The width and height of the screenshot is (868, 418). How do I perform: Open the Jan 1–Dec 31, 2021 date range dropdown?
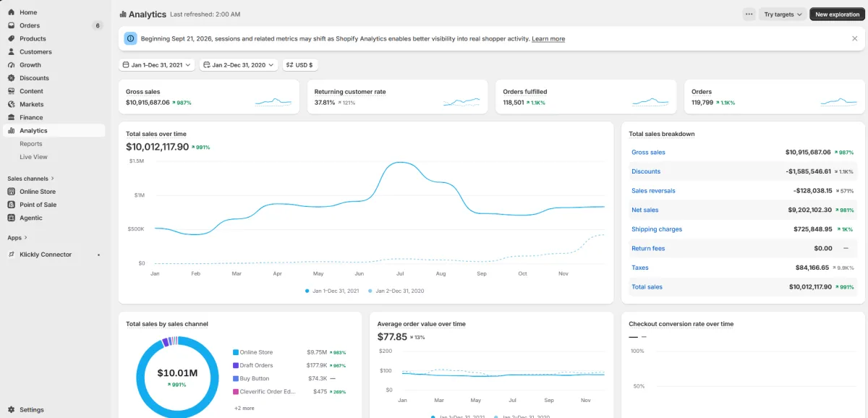pos(157,65)
